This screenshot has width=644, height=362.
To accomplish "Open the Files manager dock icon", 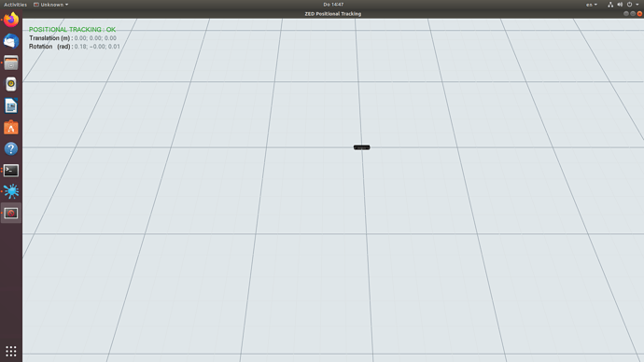I will coord(11,63).
